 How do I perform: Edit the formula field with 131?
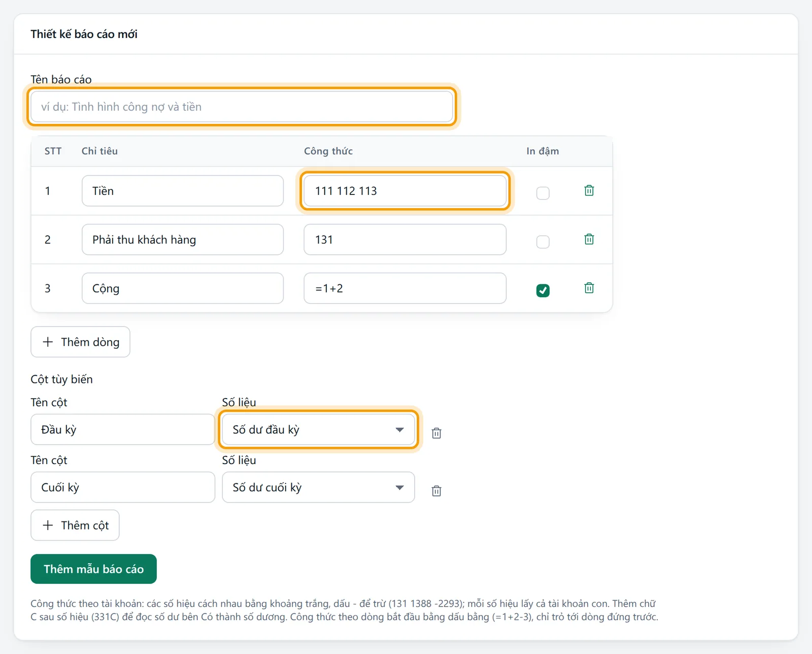click(405, 240)
